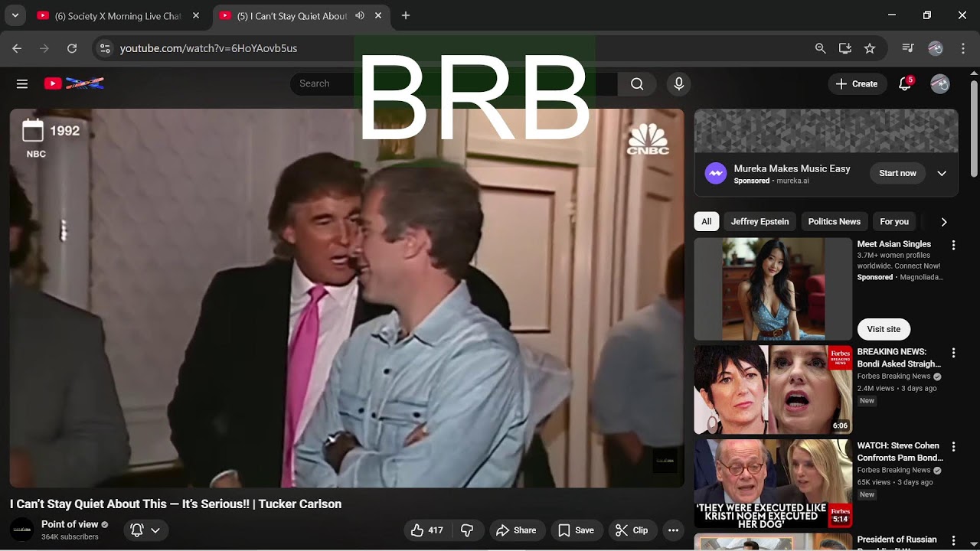
Task: Reload the page with the refresh icon
Action: coord(72,48)
